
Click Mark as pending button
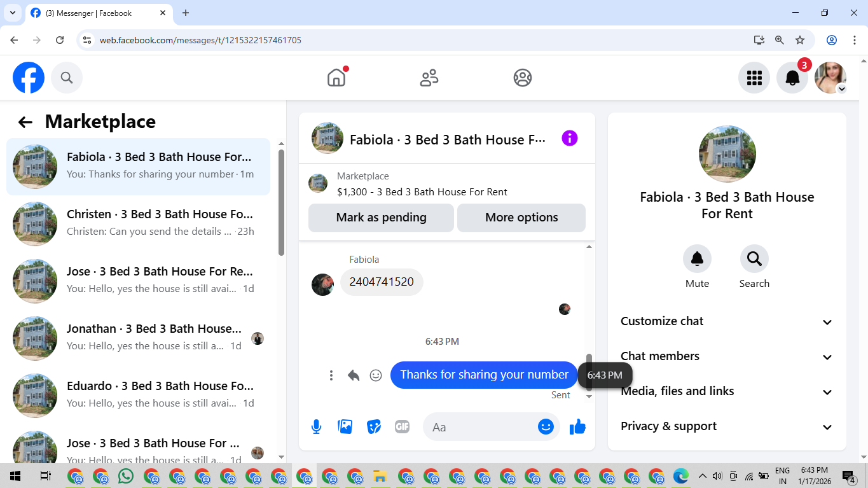(381, 218)
